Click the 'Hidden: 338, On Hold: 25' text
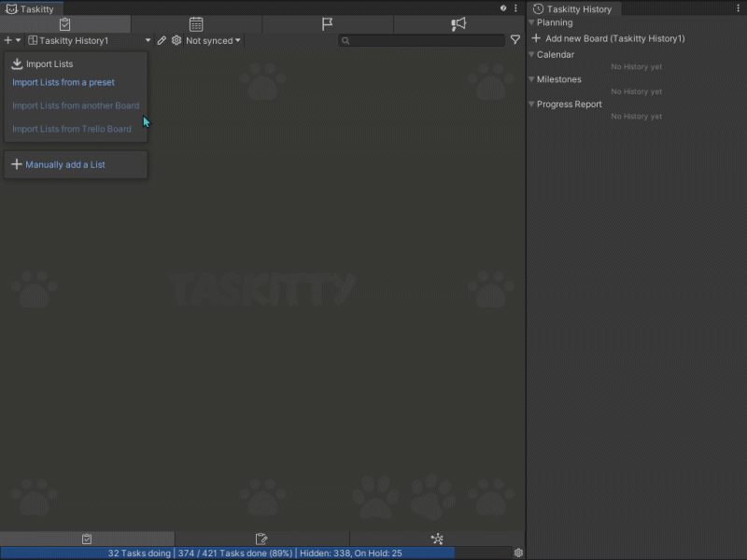The width and height of the screenshot is (747, 560). (351, 553)
